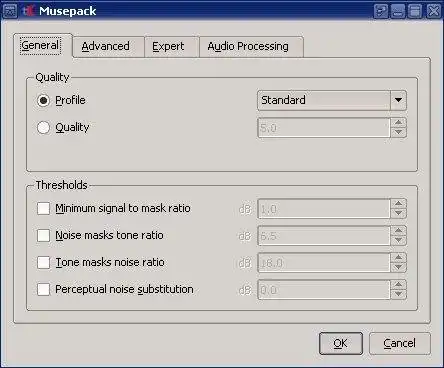This screenshot has width=444, height=368.
Task: Click the context help button in title bar
Action: pos(381,11)
